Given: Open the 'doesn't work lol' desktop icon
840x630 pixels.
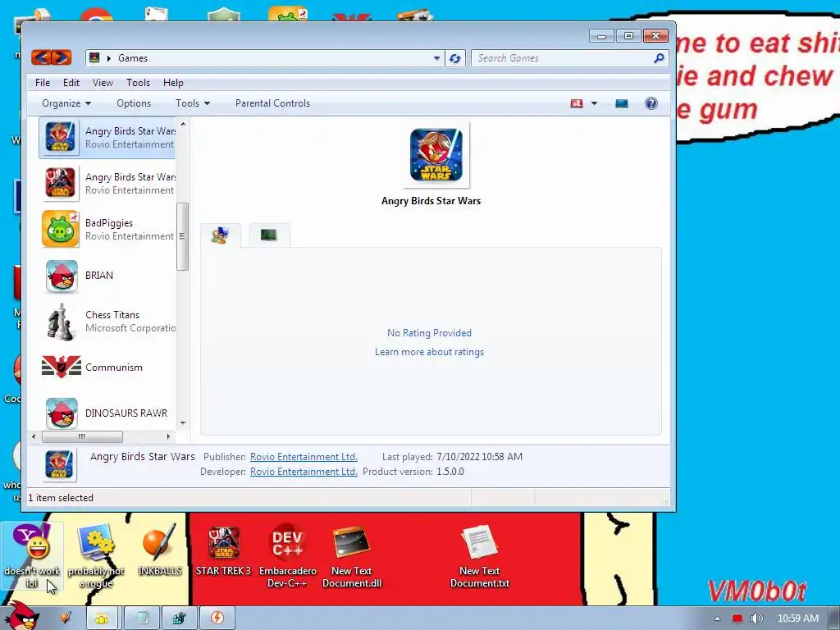Looking at the screenshot, I should [32, 555].
